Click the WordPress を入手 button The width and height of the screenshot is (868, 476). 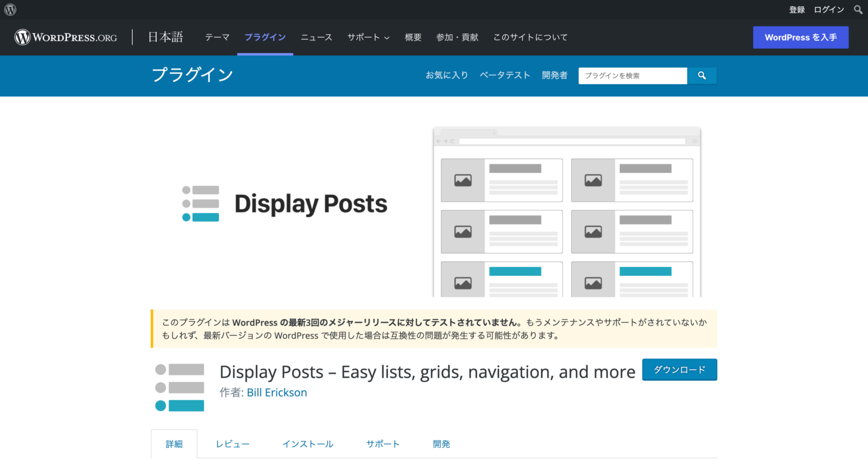[x=800, y=37]
